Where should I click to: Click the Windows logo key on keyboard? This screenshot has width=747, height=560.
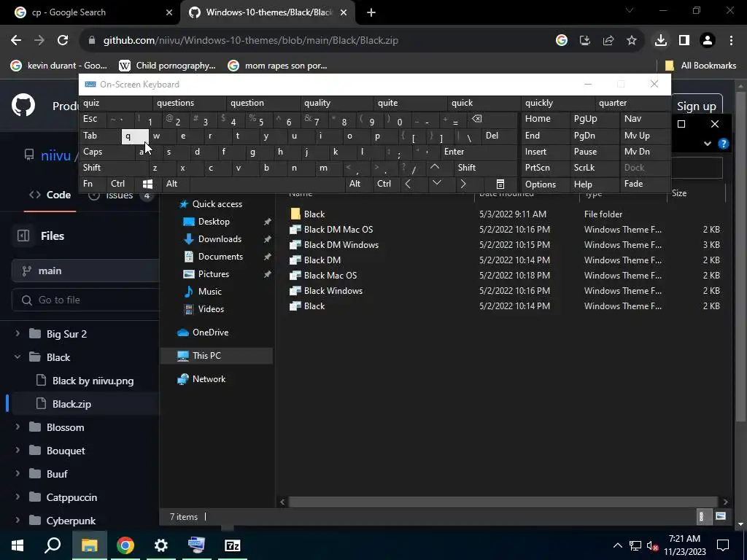point(147,184)
